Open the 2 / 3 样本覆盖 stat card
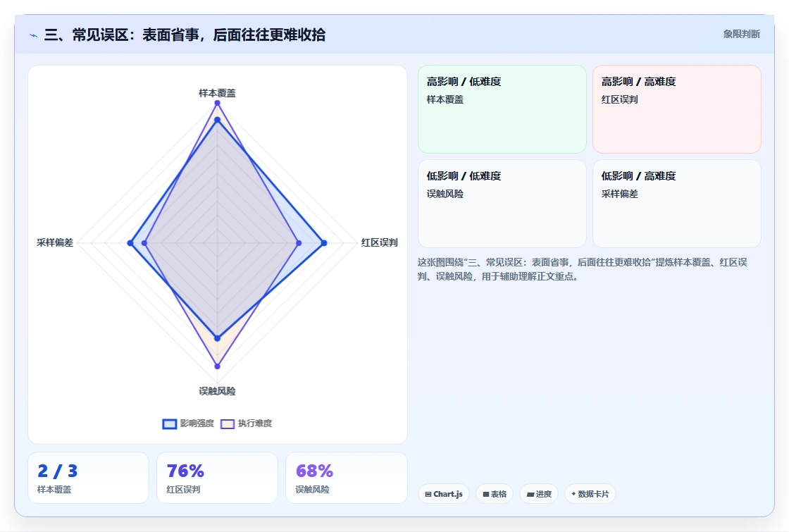 coord(89,478)
